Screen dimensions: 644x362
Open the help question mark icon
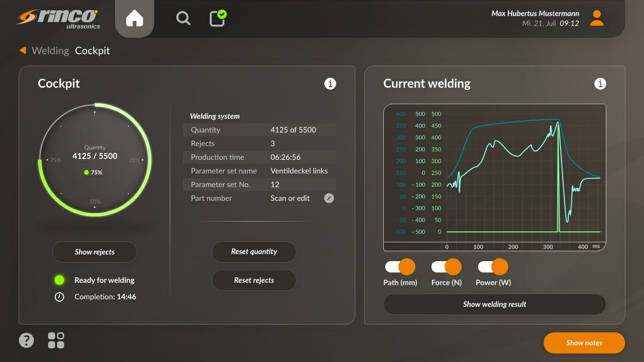26,340
